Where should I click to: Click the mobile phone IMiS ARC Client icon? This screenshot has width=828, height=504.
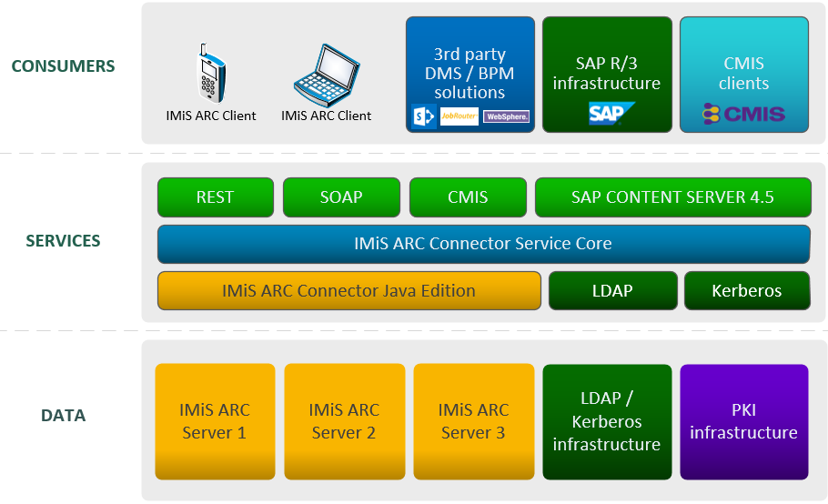click(211, 73)
